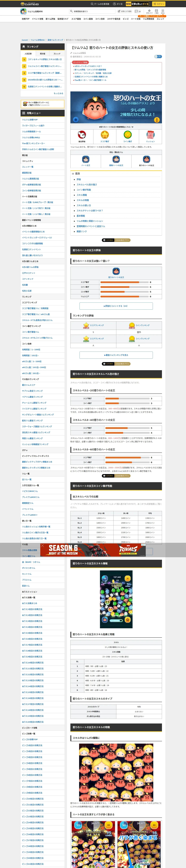Open ハート交換 nav menu item

(x=136, y=19)
